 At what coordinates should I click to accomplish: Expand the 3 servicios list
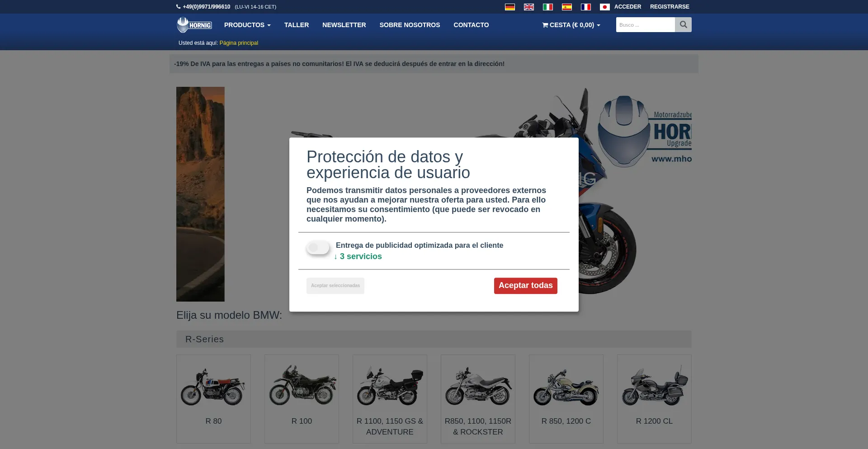point(358,256)
